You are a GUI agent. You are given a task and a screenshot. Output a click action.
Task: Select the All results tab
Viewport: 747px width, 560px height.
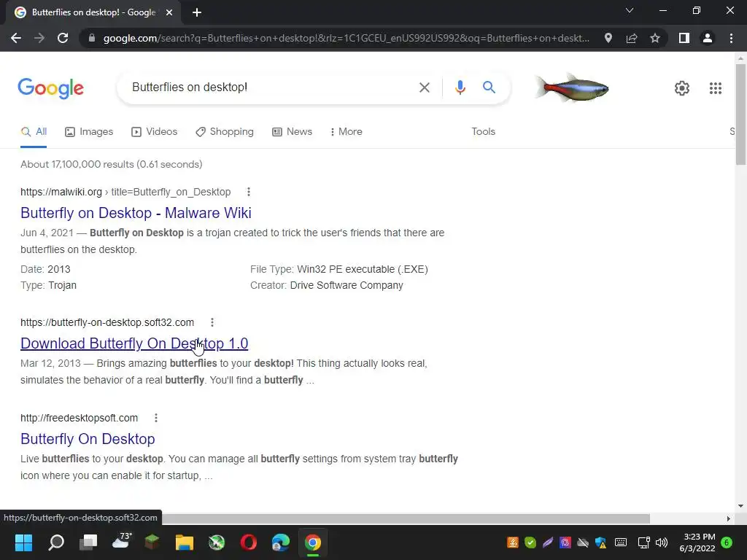(x=34, y=132)
